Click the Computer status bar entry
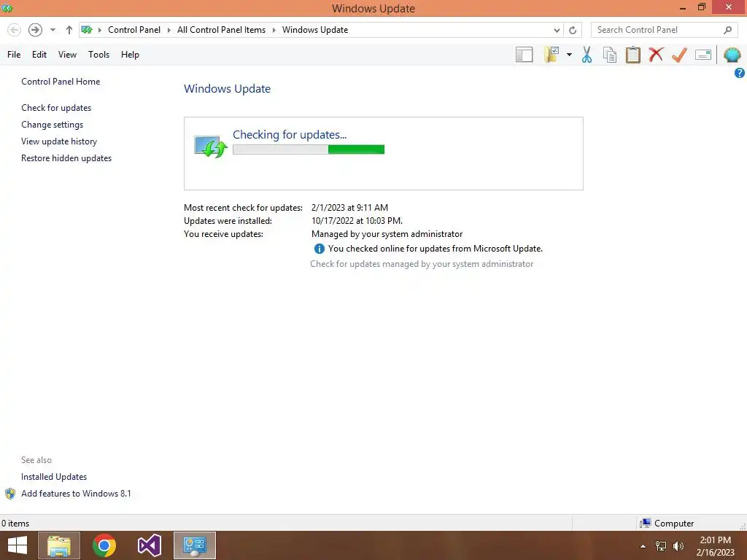This screenshot has height=560, width=747. (x=667, y=524)
